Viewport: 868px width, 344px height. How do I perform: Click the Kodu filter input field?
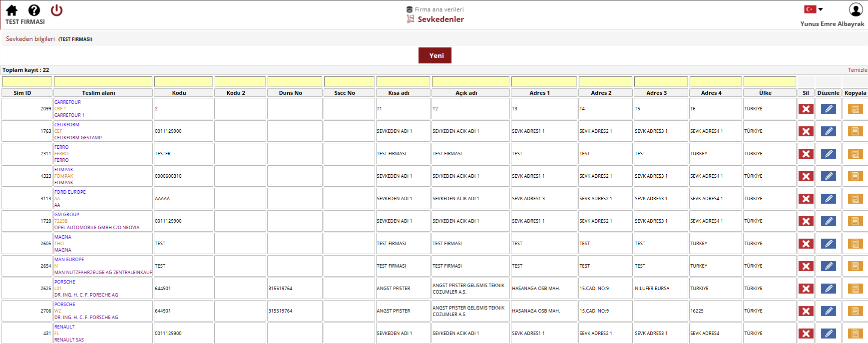point(183,81)
